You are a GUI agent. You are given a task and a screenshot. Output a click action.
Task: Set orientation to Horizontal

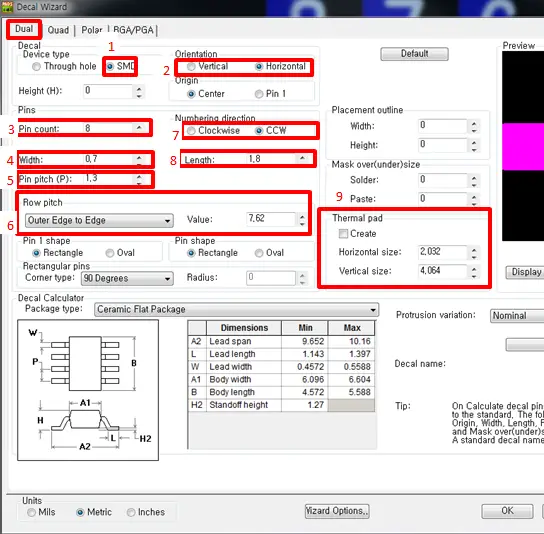point(280,67)
